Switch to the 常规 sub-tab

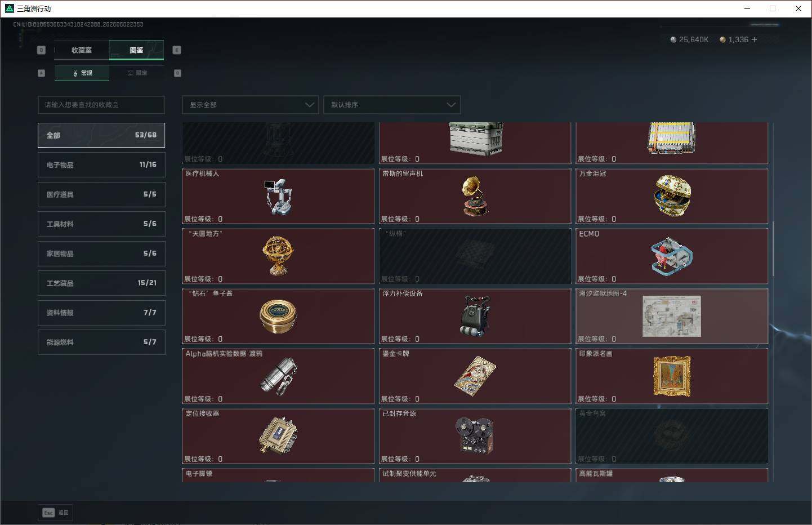point(82,73)
